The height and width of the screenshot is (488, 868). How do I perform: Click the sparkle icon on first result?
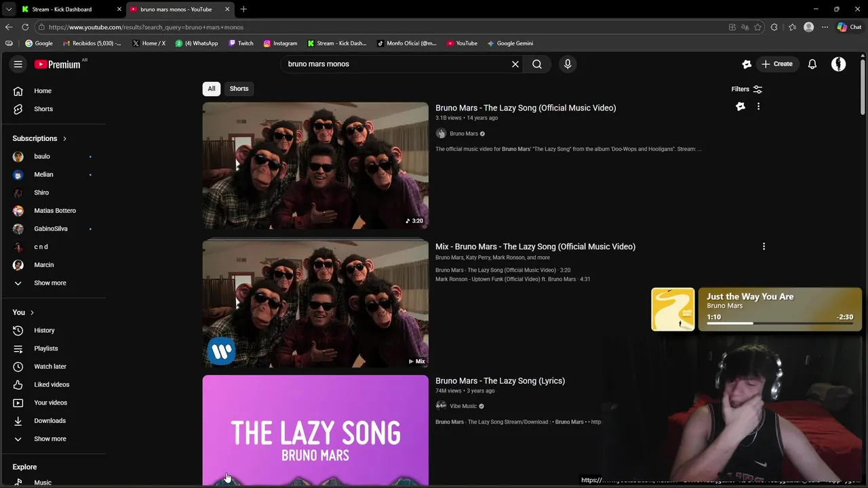tap(741, 106)
